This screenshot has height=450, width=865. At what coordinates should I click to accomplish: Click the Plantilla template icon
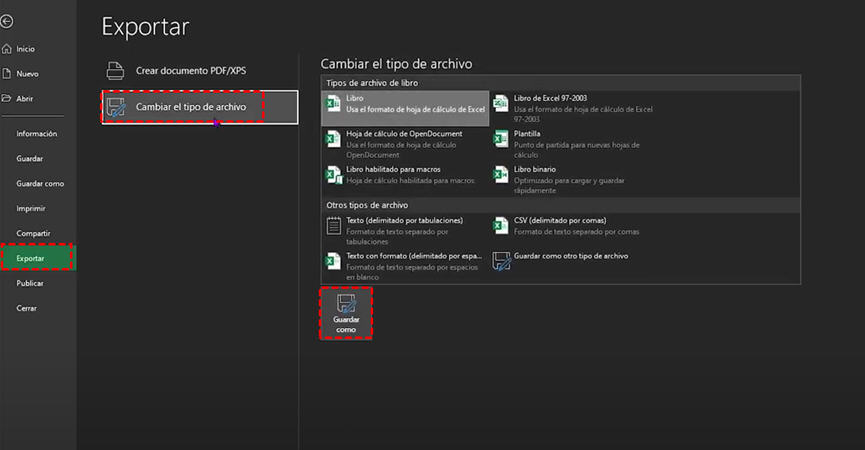[x=500, y=139]
